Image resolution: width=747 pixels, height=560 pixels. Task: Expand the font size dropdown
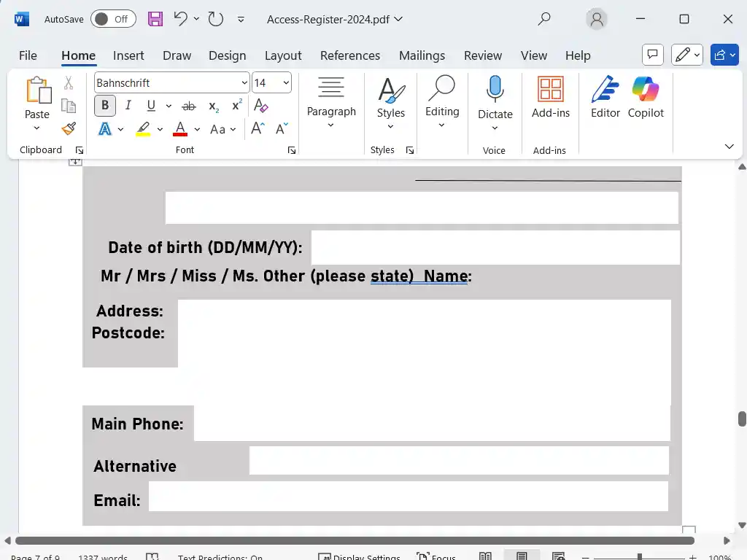[285, 83]
